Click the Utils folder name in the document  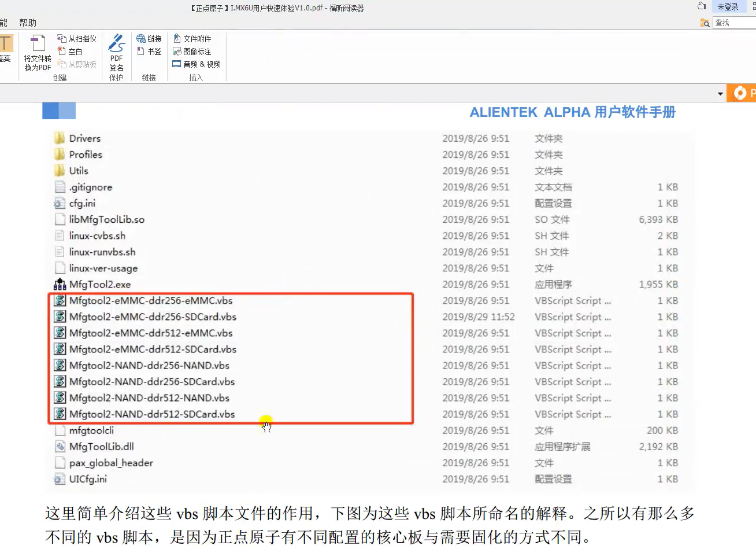click(x=79, y=171)
